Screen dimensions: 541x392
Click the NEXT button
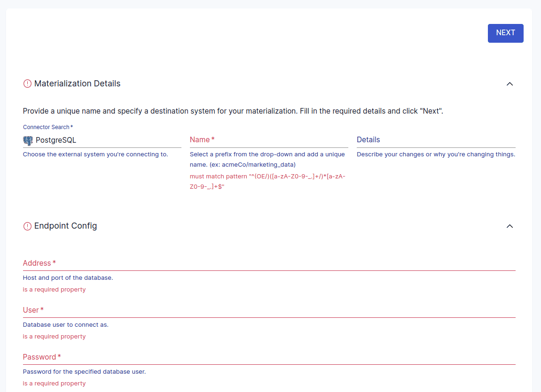click(505, 33)
